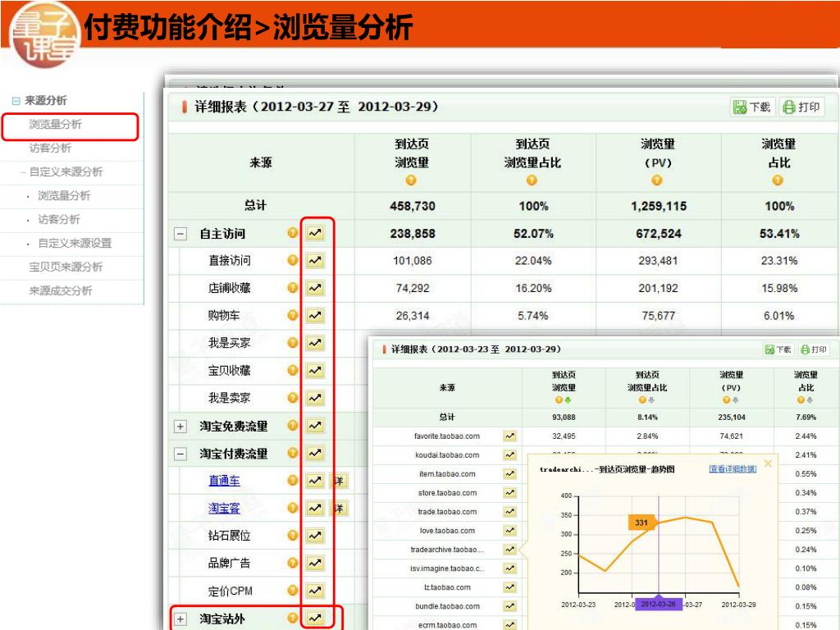Click 详 details button for 直通车
The width and height of the screenshot is (840, 630).
(x=339, y=481)
